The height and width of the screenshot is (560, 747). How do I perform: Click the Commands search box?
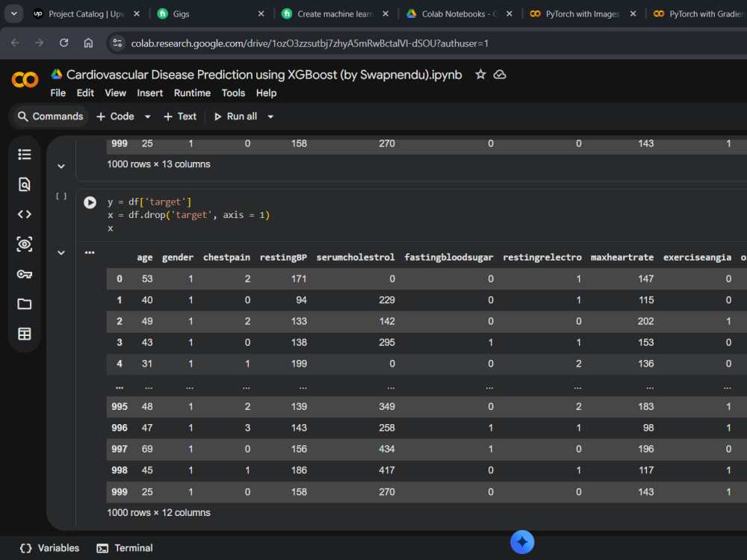tap(50, 116)
